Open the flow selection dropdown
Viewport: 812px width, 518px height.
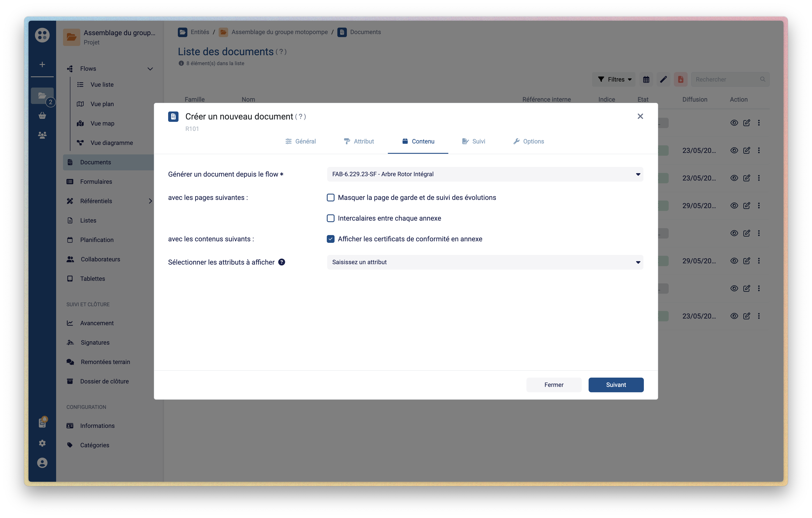[485, 174]
